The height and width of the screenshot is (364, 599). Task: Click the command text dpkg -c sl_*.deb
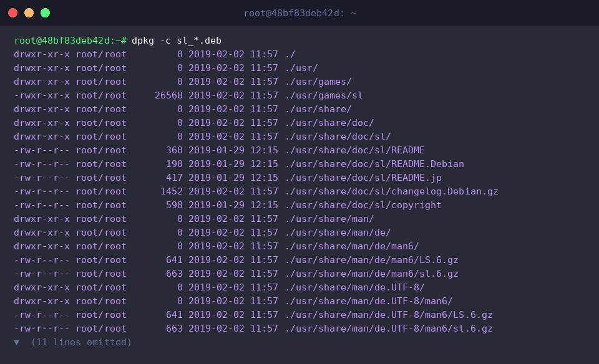[177, 41]
